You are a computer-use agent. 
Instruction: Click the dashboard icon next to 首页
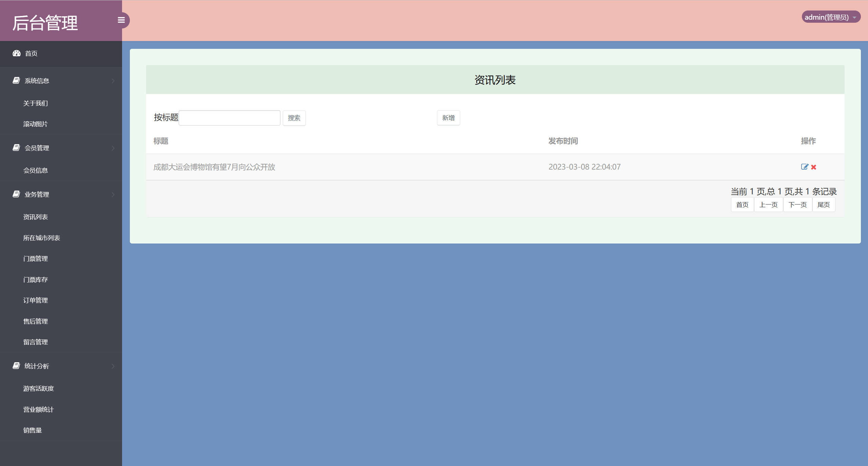[17, 53]
